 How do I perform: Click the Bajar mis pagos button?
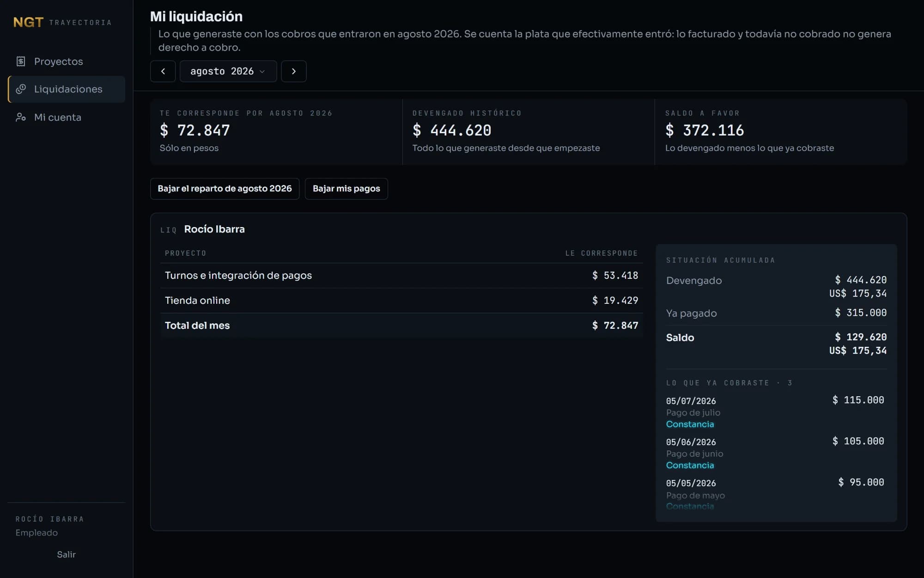tap(346, 189)
